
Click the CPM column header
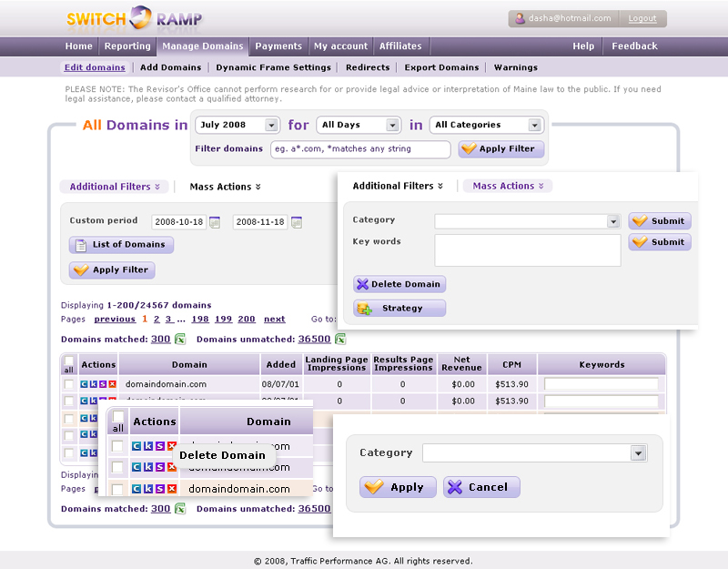click(512, 365)
